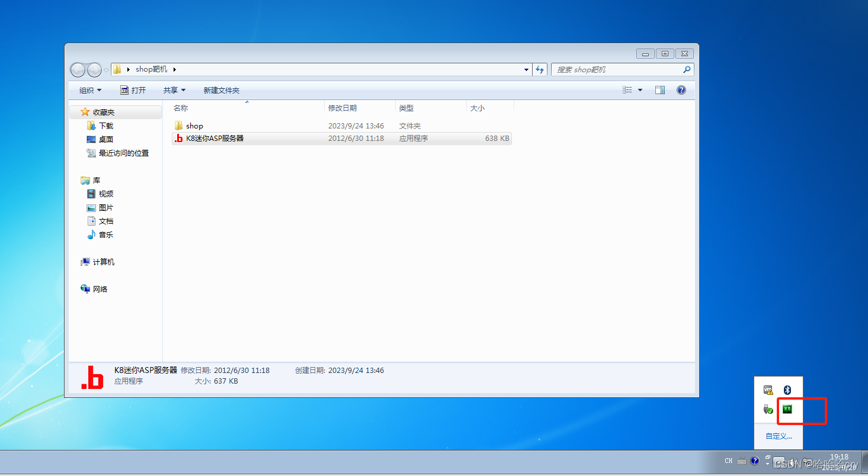Click the Explorer forward navigation button
Image resolution: width=868 pixels, height=476 pixels.
coord(94,70)
